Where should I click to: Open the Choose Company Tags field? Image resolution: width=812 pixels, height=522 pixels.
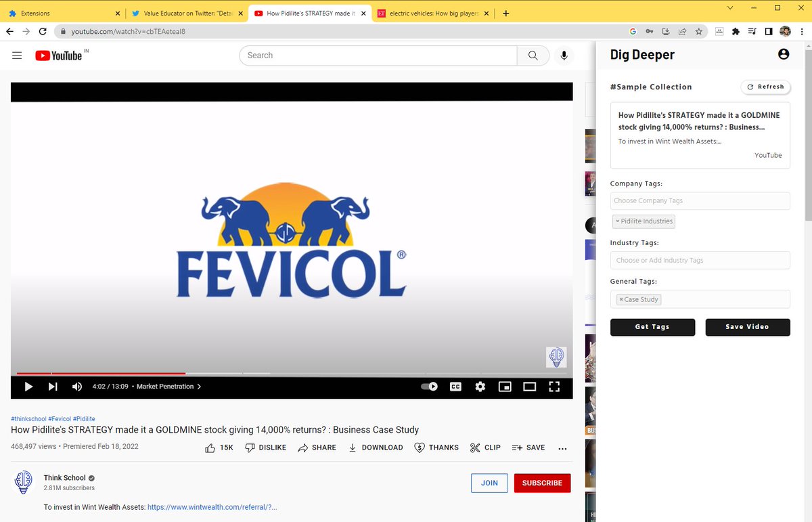[700, 200]
